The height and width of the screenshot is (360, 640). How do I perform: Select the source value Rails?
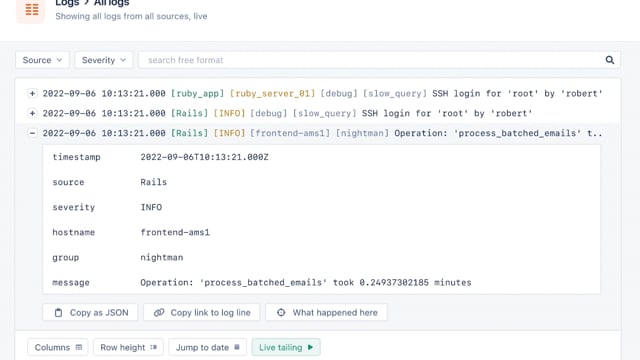tap(153, 182)
